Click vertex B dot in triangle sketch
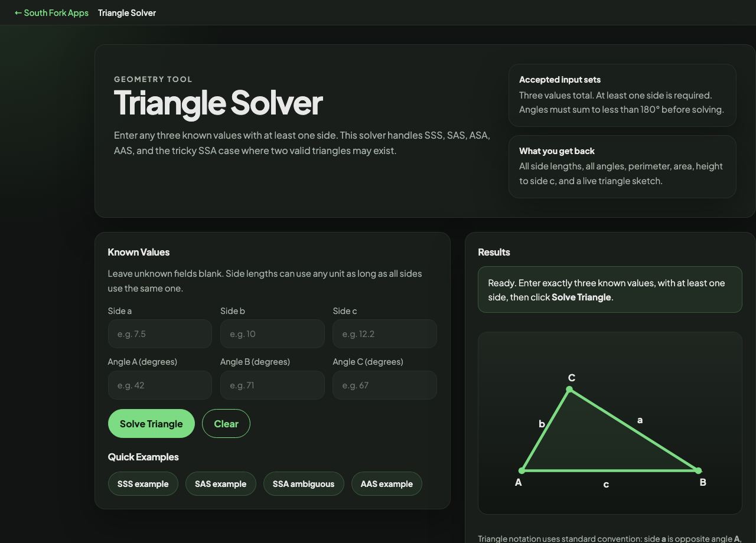756x543 pixels. point(698,470)
